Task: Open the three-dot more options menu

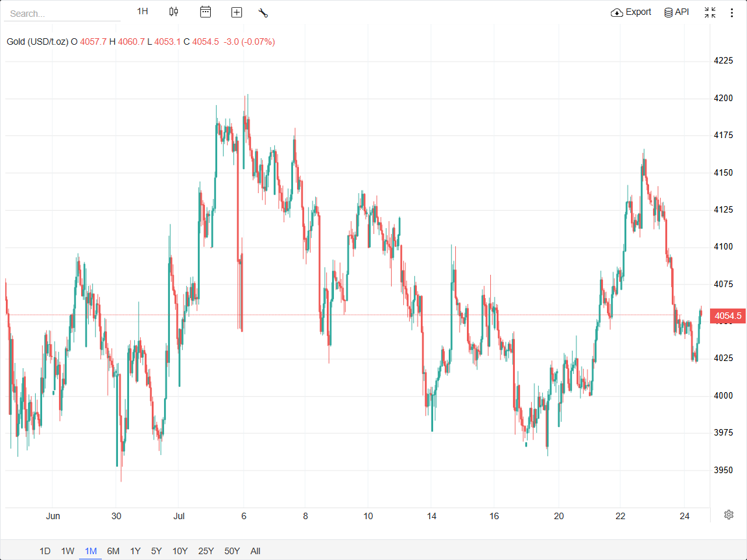Action: point(731,12)
